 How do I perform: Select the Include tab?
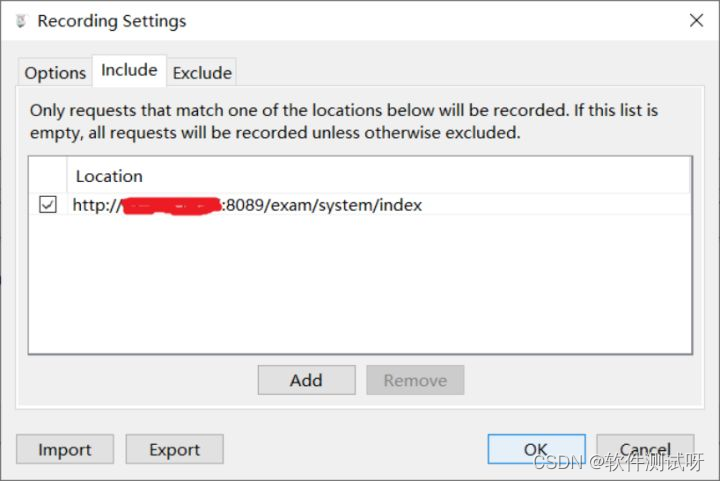pyautogui.click(x=129, y=70)
